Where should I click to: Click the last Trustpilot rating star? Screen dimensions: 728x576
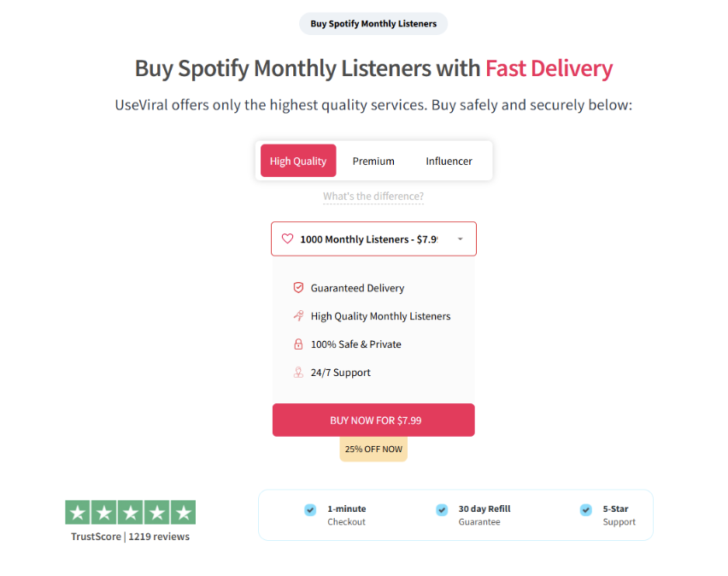click(x=183, y=512)
